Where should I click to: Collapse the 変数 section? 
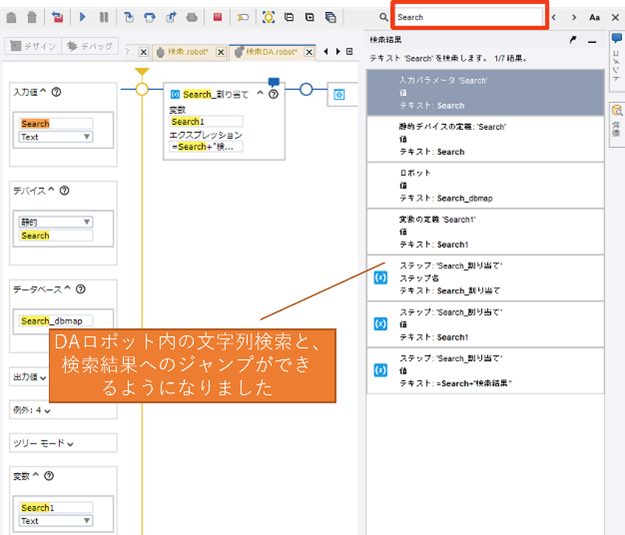(35, 474)
